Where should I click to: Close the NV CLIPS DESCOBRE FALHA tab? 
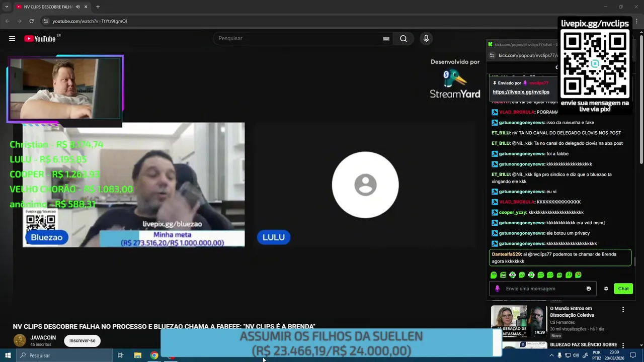click(86, 7)
